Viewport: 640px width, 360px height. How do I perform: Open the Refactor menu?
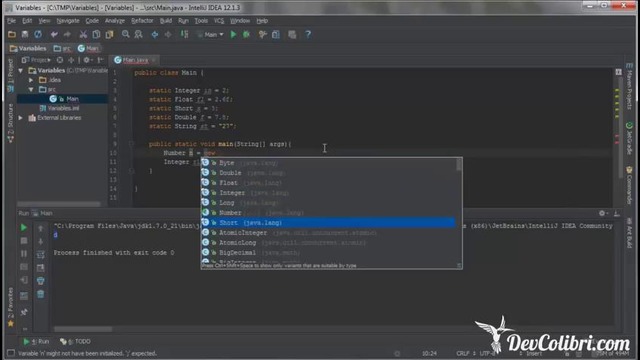point(142,21)
